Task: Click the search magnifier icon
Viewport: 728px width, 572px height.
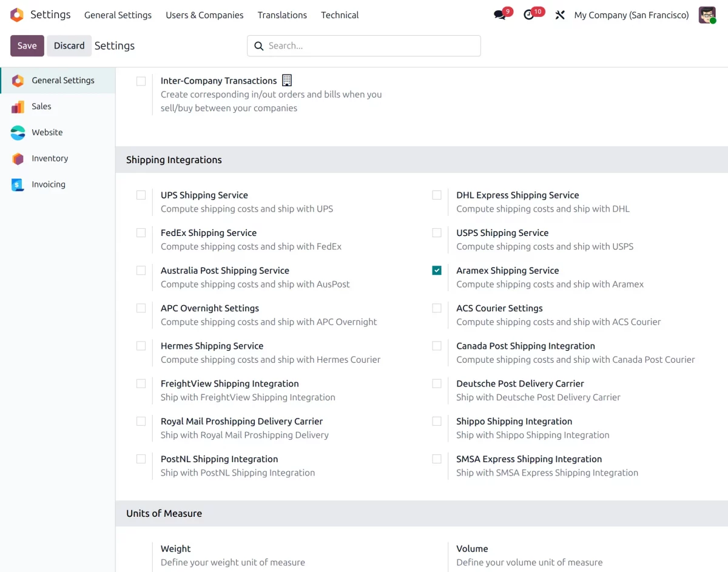Action: pyautogui.click(x=258, y=46)
